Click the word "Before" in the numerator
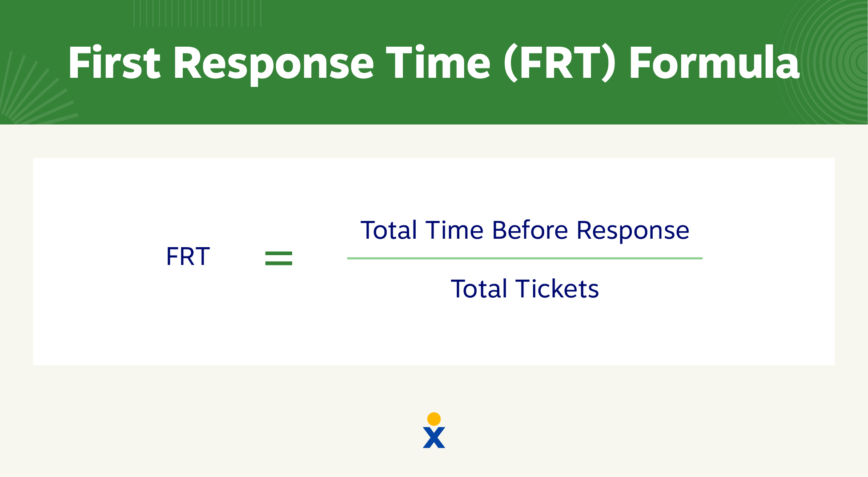This screenshot has height=477, width=868. (x=530, y=230)
